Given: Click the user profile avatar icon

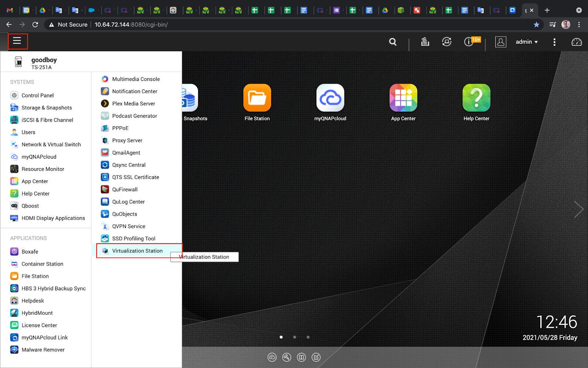Looking at the screenshot, I should [501, 42].
